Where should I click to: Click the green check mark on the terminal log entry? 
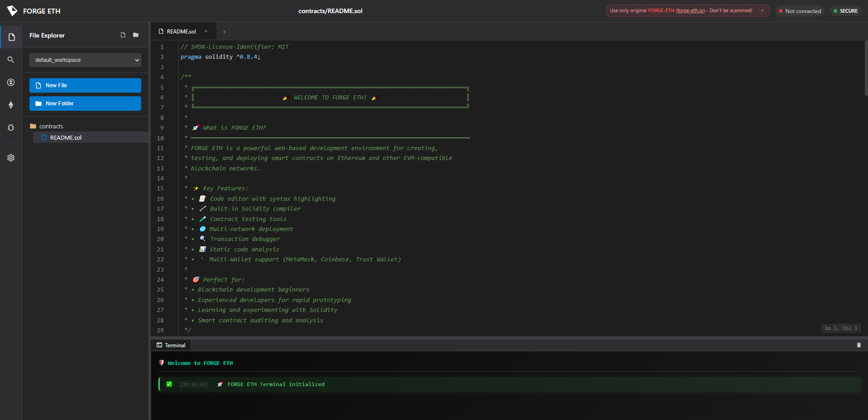coord(169,384)
